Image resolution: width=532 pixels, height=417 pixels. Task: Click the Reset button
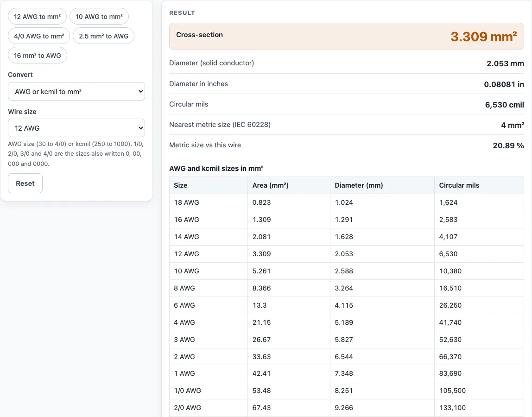pos(25,183)
